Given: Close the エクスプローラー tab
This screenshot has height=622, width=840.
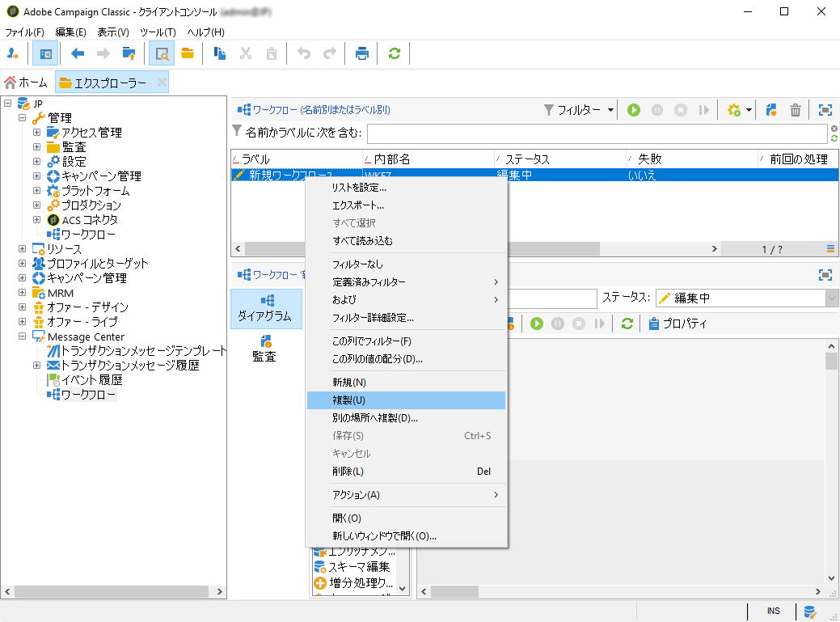Looking at the screenshot, I should point(161,83).
